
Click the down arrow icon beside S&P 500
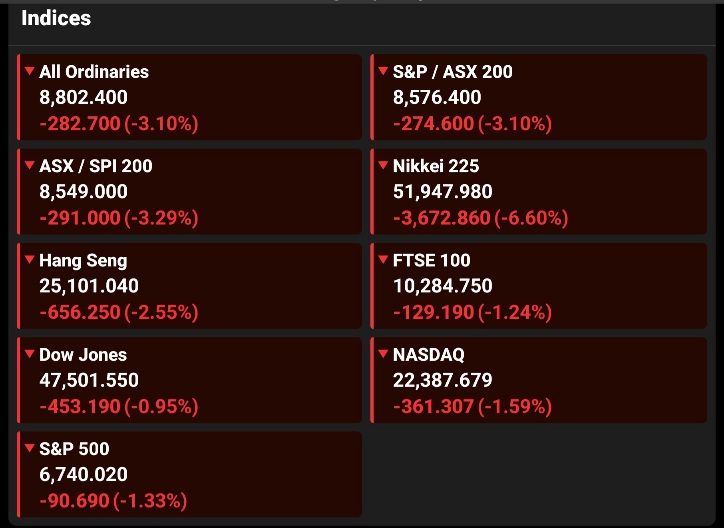coord(29,448)
